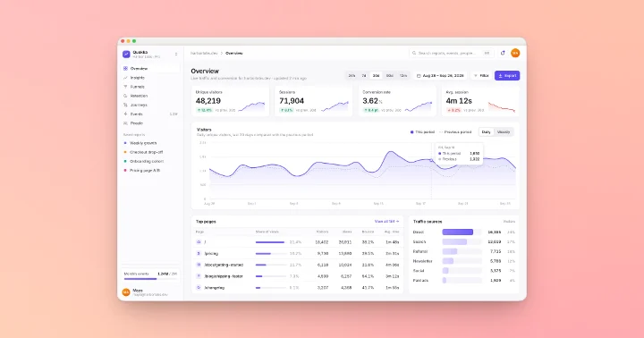Click the Funnels funnel icon
Screen dimensions: 644x338
125,87
